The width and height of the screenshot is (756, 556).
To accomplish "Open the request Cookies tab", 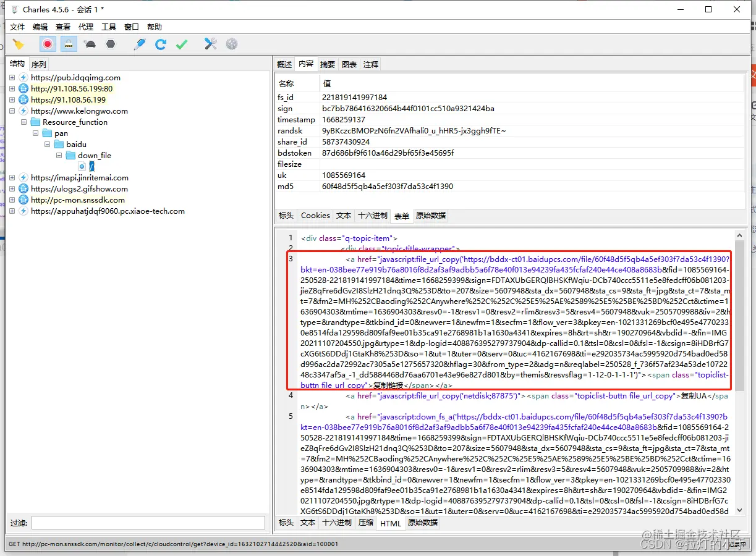I will pyautogui.click(x=315, y=216).
